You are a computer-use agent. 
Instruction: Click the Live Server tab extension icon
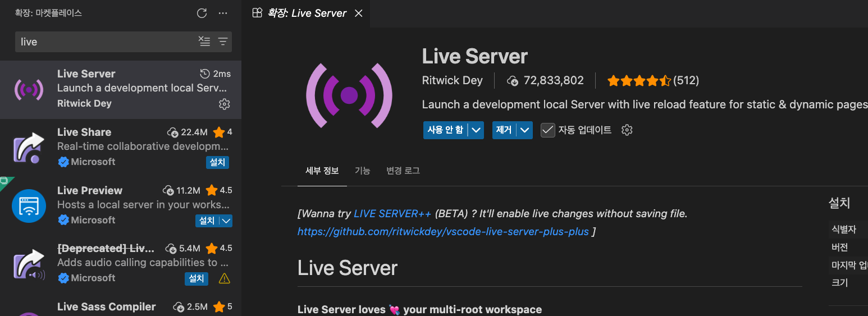[x=257, y=13]
